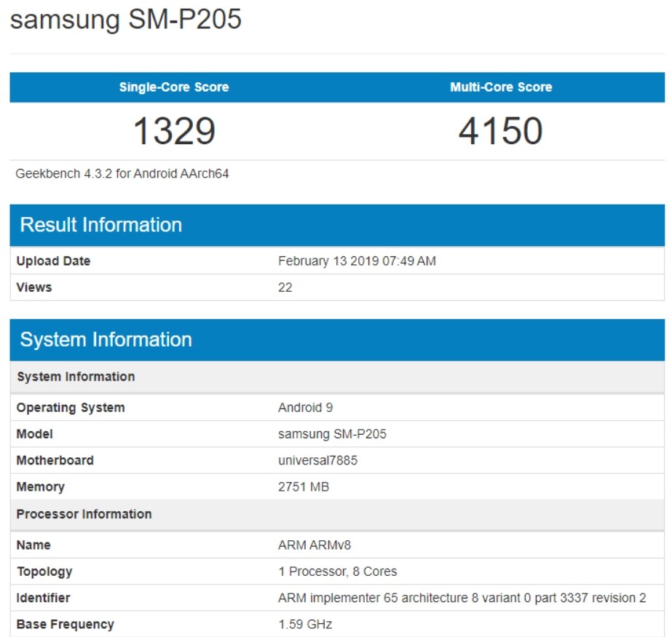Select the 'Android 9' value
672x637 pixels.
[306, 408]
